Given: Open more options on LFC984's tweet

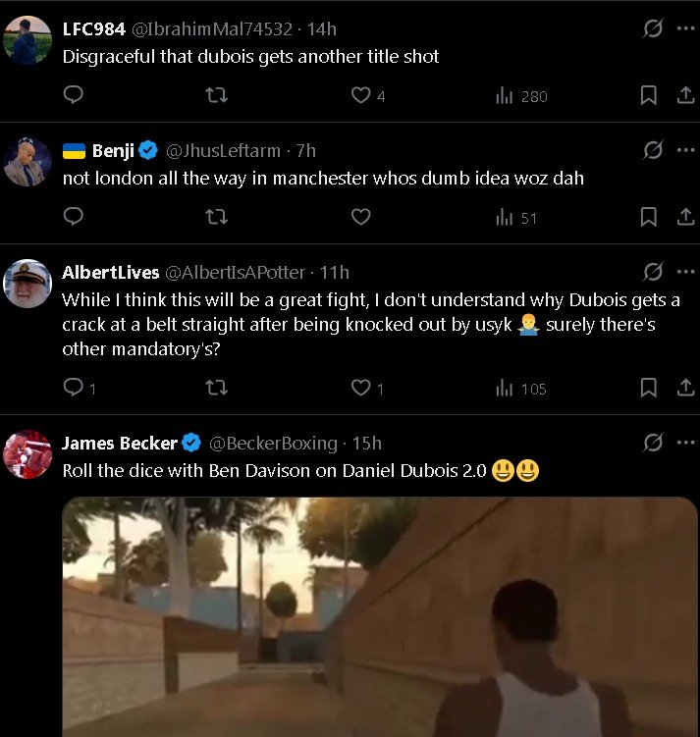Looking at the screenshot, I should point(685,28).
